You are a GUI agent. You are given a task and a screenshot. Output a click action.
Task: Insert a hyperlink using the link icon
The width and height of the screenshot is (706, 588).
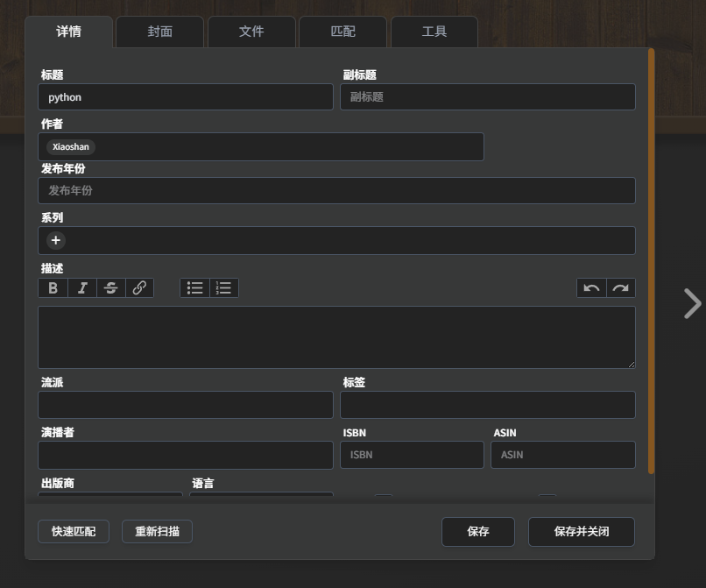pos(139,287)
